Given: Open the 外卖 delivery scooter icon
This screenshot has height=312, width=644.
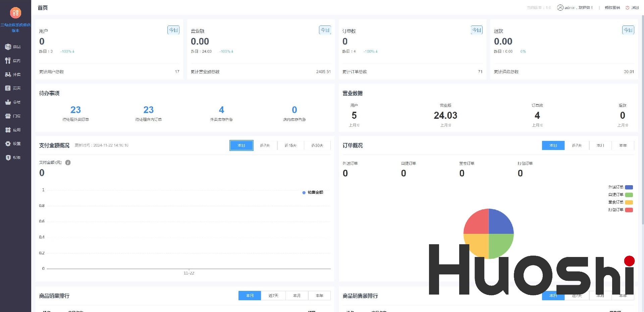Looking at the screenshot, I should tap(8, 74).
